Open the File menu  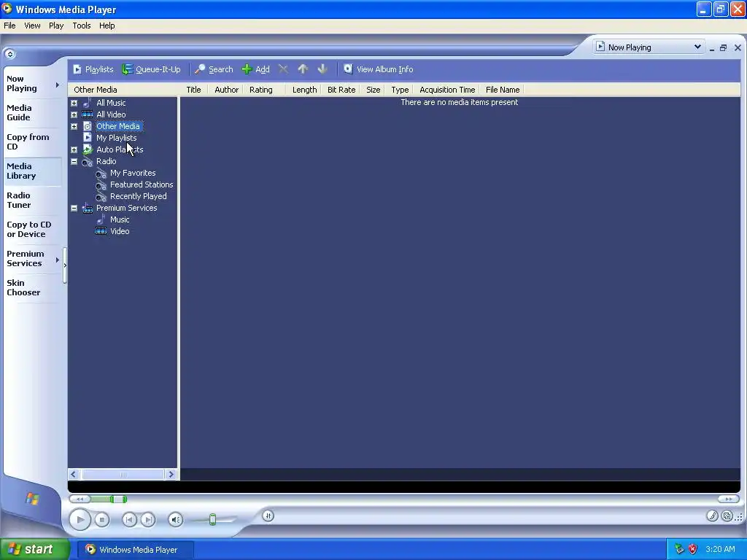pos(9,26)
